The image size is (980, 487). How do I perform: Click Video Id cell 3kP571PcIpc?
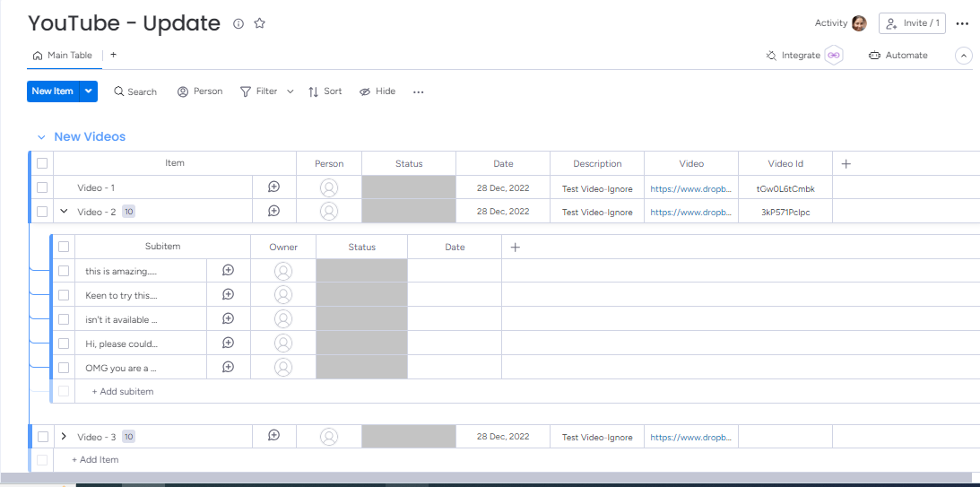coord(785,212)
